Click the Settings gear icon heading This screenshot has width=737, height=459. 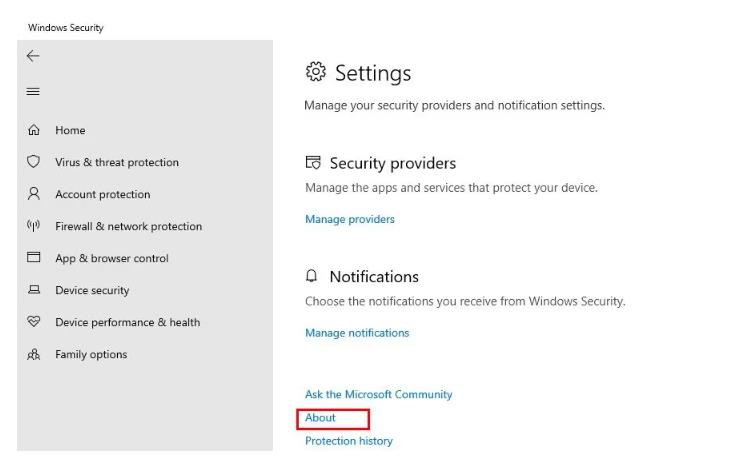point(316,71)
